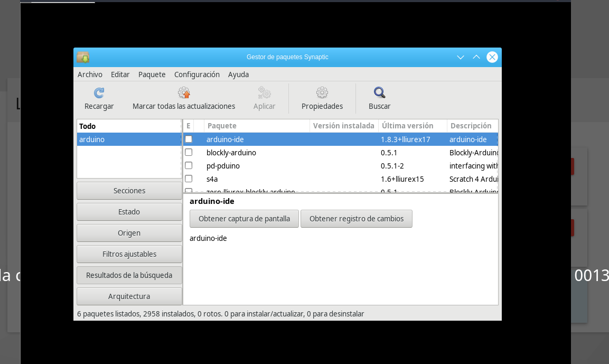Open Propiedades gear icon in toolbar
The width and height of the screenshot is (609, 364).
(x=322, y=93)
